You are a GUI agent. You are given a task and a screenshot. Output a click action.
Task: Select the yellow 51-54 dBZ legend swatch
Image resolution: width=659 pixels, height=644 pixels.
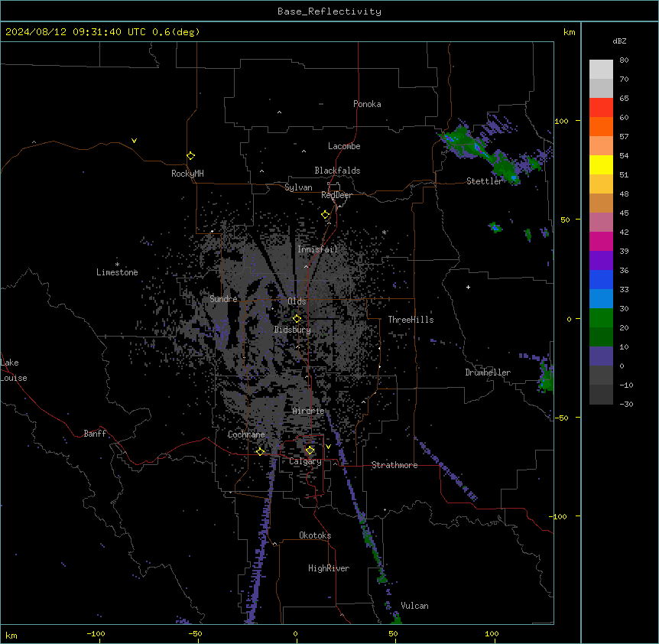[601, 164]
